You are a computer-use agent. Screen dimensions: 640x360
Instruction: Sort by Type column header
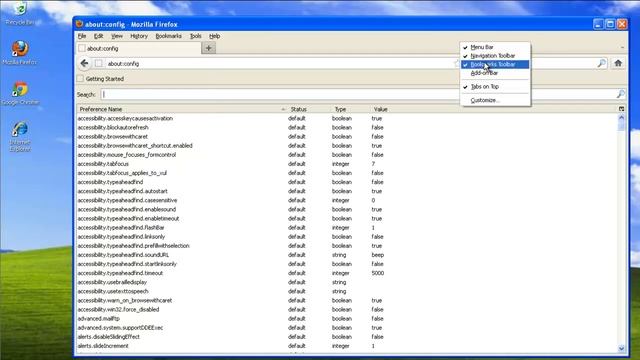(351, 109)
